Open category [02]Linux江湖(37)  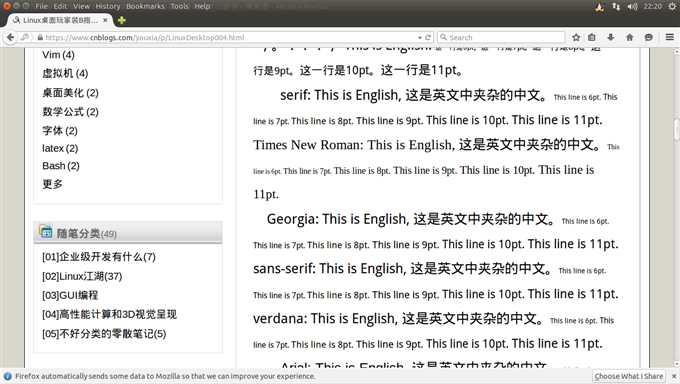tap(82, 276)
